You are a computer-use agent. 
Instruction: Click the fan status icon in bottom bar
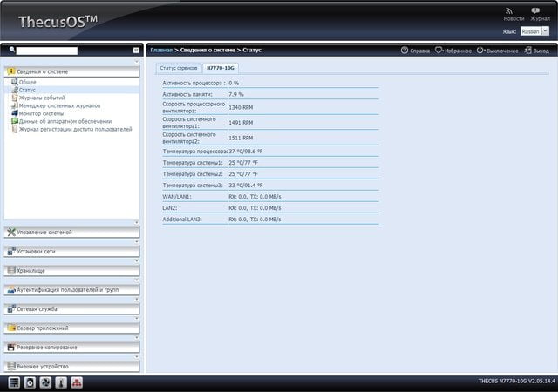pyautogui.click(x=45, y=382)
